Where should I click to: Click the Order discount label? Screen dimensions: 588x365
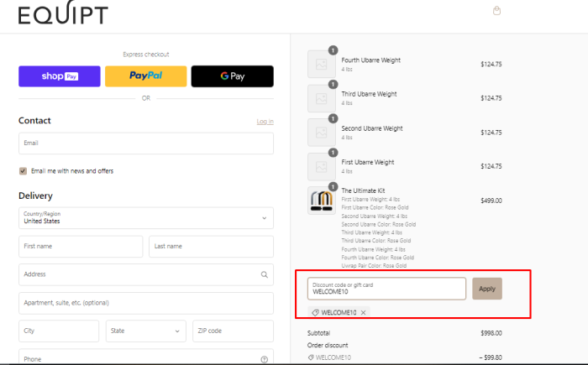[328, 345]
